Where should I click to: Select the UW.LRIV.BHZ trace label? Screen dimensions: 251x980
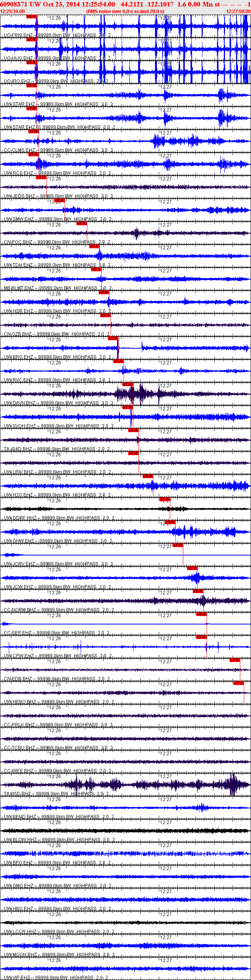click(58, 472)
